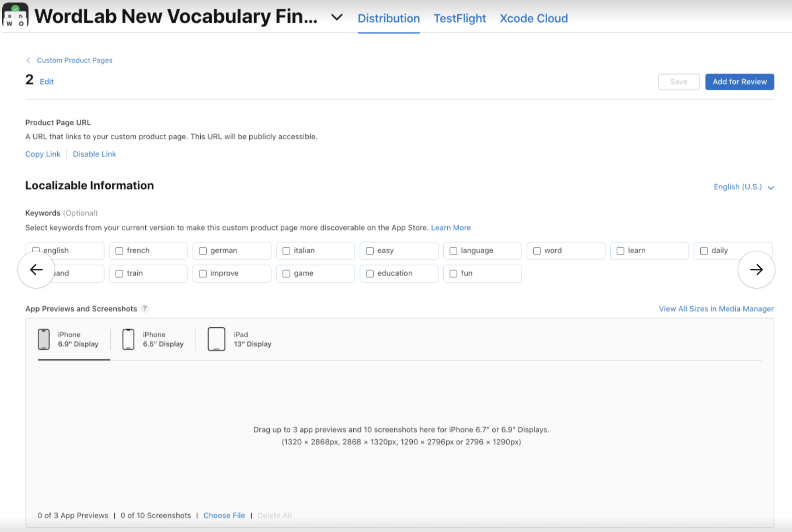Click the iPhone 6.9" device icon
This screenshot has width=792, height=532.
[x=44, y=340]
